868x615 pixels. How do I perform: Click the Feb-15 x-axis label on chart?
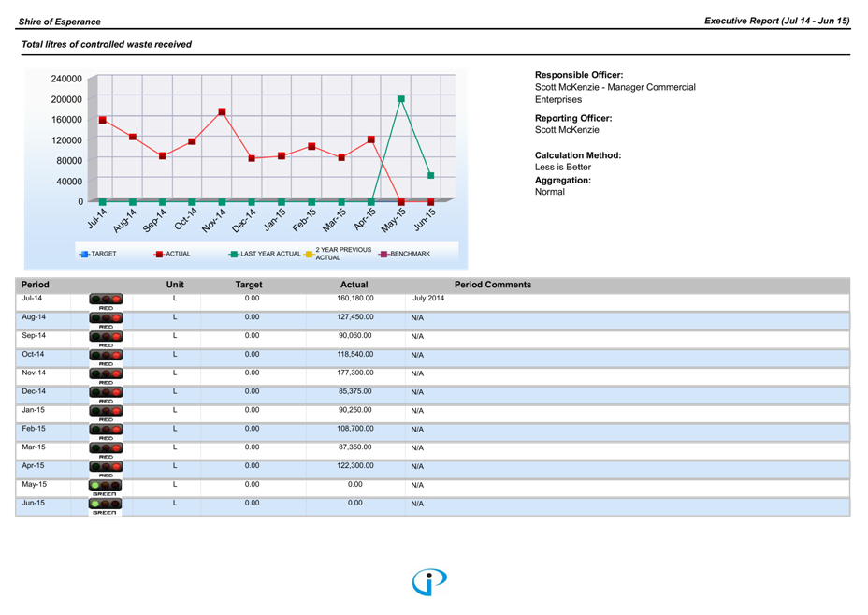point(305,219)
